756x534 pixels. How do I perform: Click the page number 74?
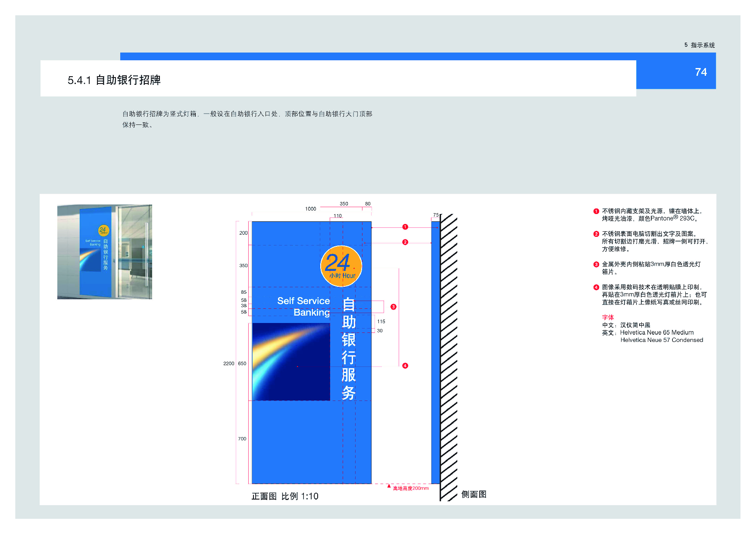pos(701,72)
